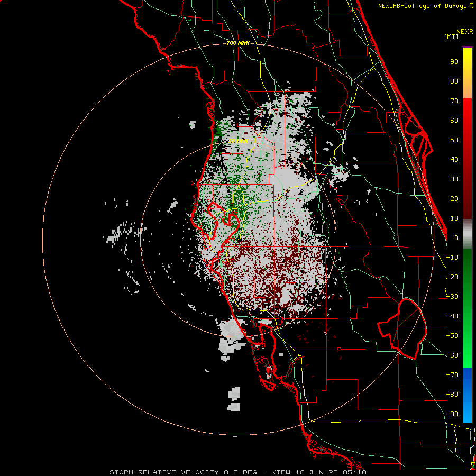Image resolution: width=476 pixels, height=476 pixels.
Task: Click the "-20" scale value
Action: point(452,277)
